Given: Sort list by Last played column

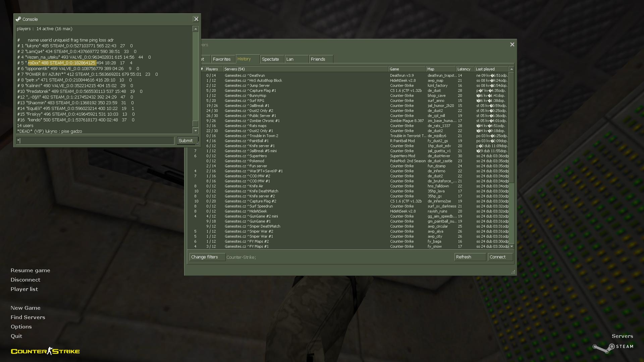Looking at the screenshot, I should click(x=485, y=69).
